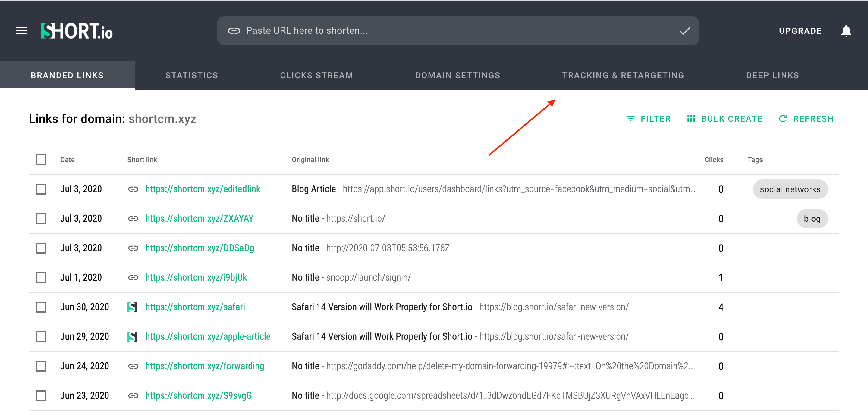868x415 pixels.
Task: Click Short.io favicon beside safari link
Action: pyautogui.click(x=132, y=307)
